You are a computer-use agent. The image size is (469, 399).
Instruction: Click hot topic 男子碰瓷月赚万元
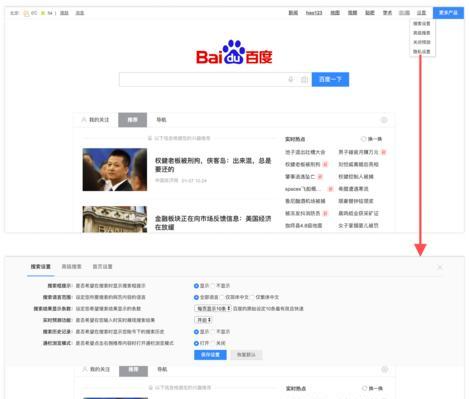pyautogui.click(x=358, y=152)
